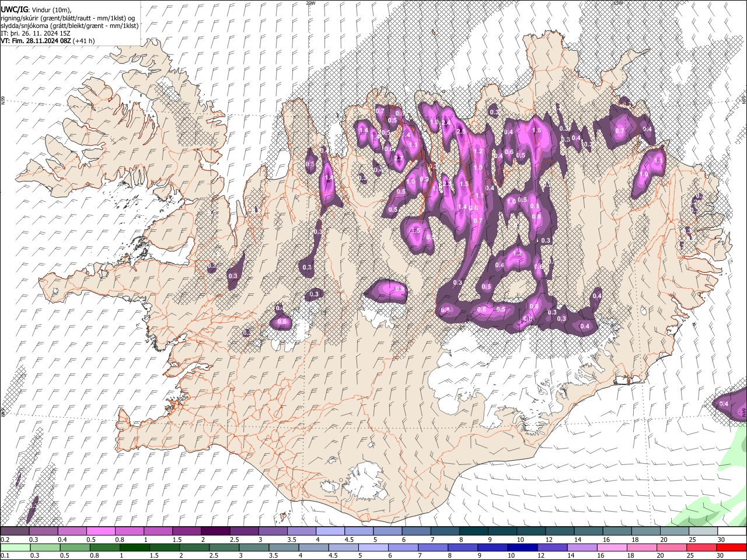747x560 pixels.
Task: Click the '0.2' label in top legend row
Action: (5, 540)
